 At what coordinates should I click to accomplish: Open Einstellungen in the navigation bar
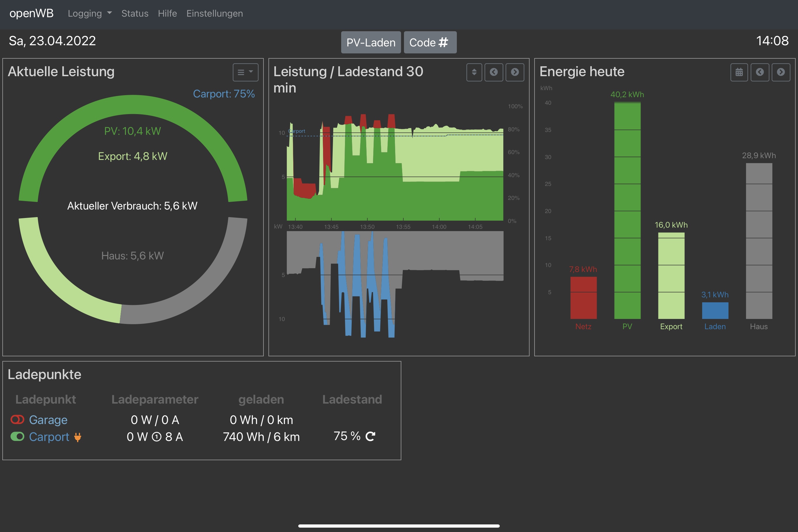click(x=215, y=14)
